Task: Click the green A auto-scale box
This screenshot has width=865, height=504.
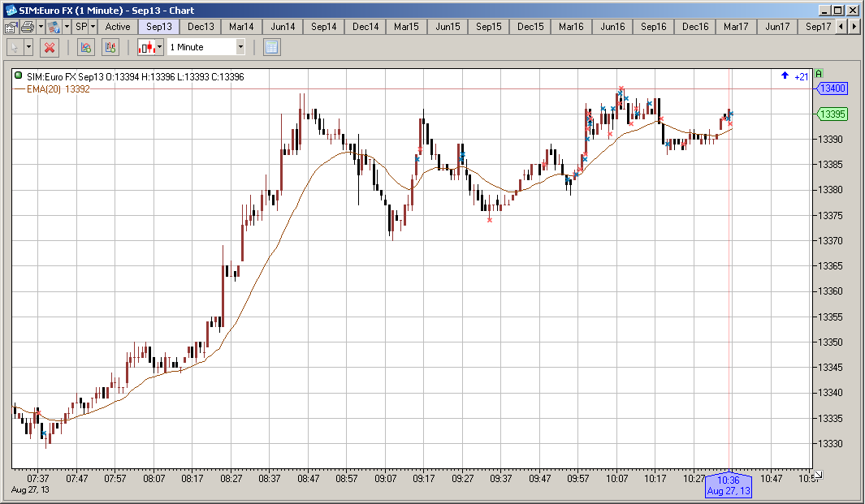Action: tap(820, 74)
